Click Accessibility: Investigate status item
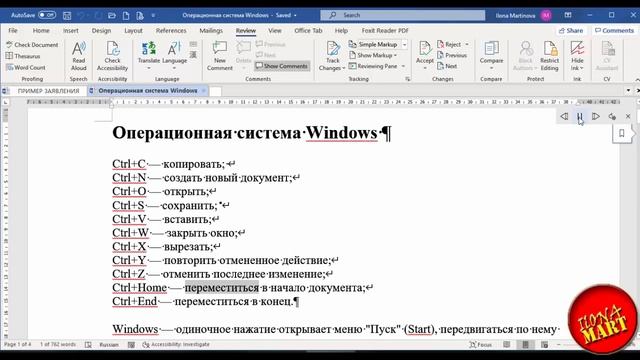The height and width of the screenshot is (360, 640). pyautogui.click(x=176, y=345)
